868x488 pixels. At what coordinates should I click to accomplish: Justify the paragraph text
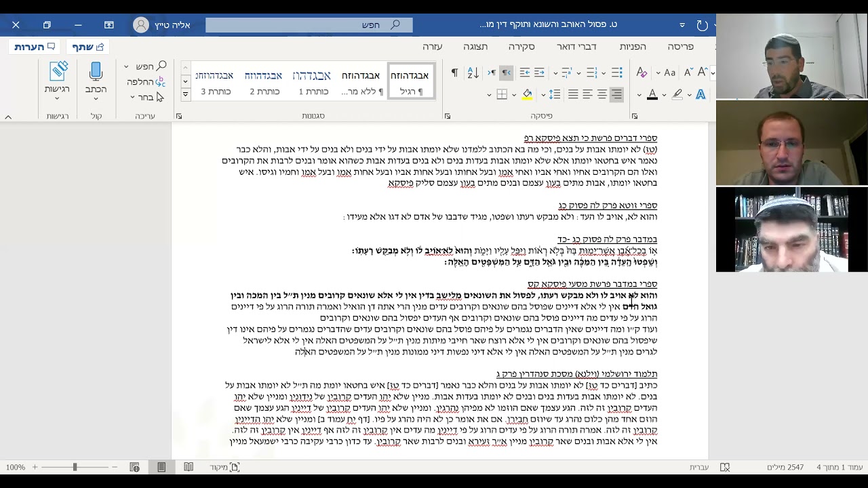tap(574, 94)
